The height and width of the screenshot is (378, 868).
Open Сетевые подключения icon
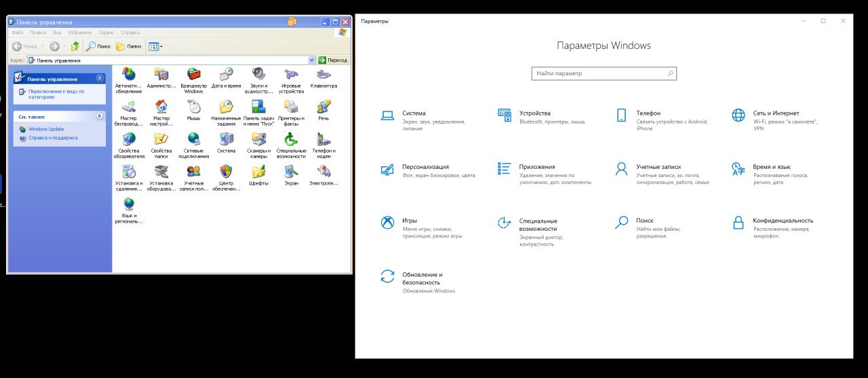click(194, 138)
